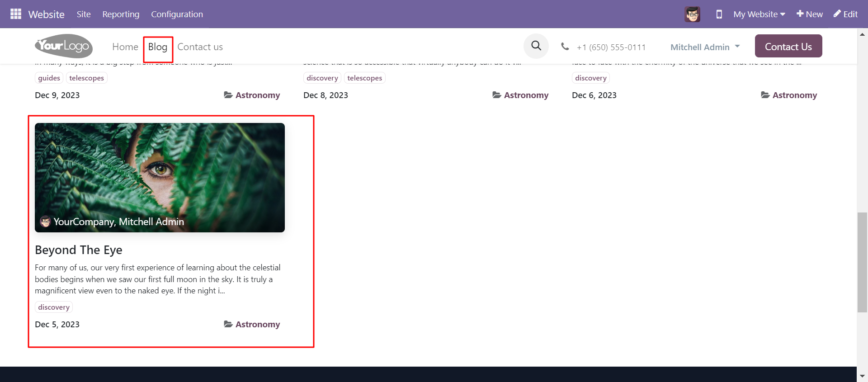Screen dimensions: 868x382
Task: Click the 'Dec 9, 2023' date
Action: click(57, 95)
